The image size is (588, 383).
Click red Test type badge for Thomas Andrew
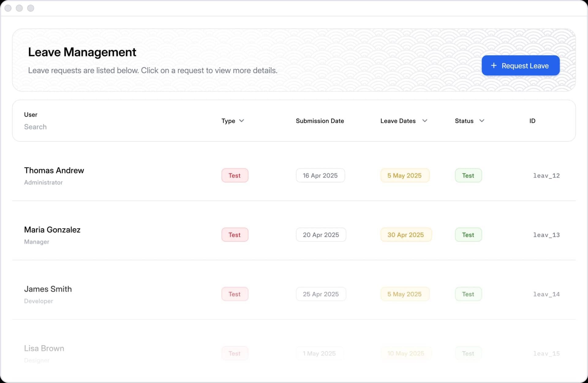pyautogui.click(x=235, y=176)
